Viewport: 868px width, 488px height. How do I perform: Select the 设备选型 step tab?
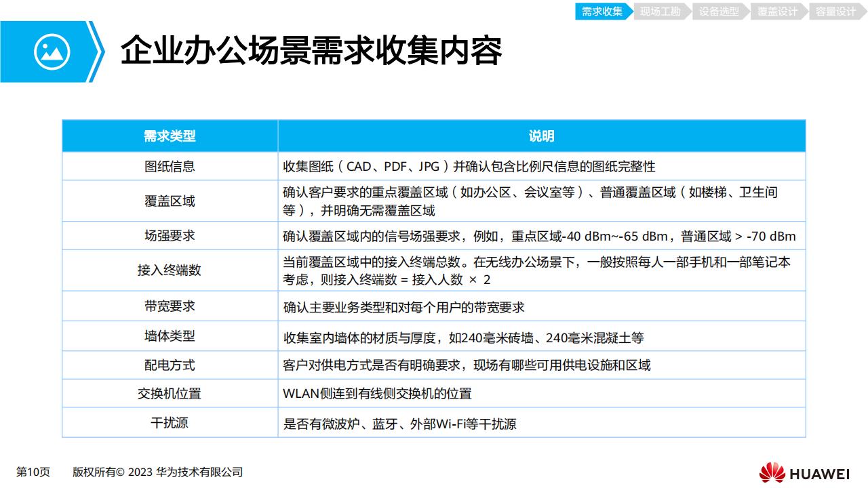[719, 12]
